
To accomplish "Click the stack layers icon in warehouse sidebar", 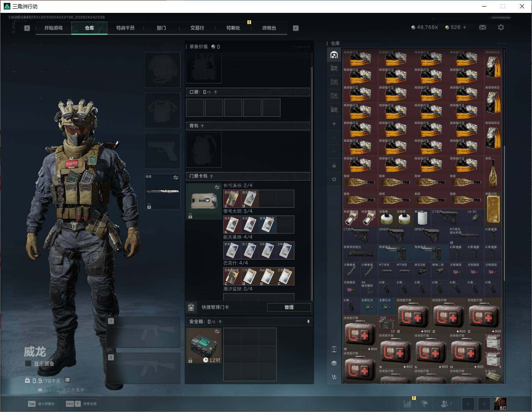I will (334, 363).
